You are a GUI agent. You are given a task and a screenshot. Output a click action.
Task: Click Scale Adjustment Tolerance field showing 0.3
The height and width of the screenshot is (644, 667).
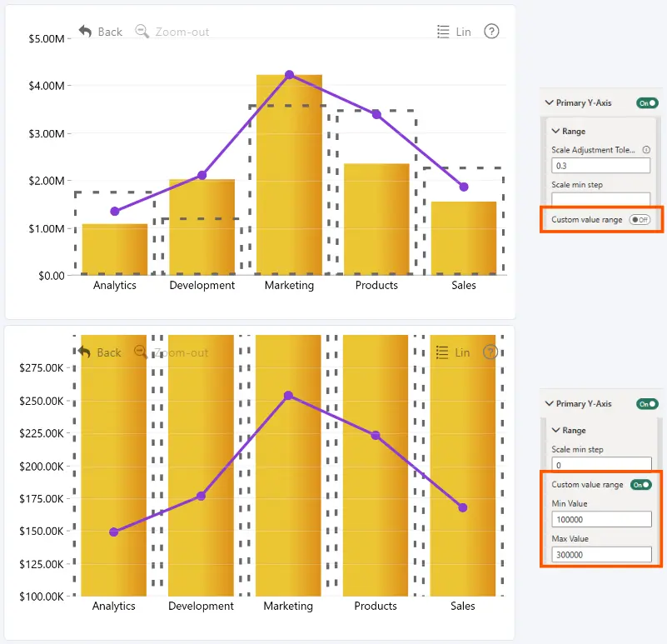(x=600, y=166)
